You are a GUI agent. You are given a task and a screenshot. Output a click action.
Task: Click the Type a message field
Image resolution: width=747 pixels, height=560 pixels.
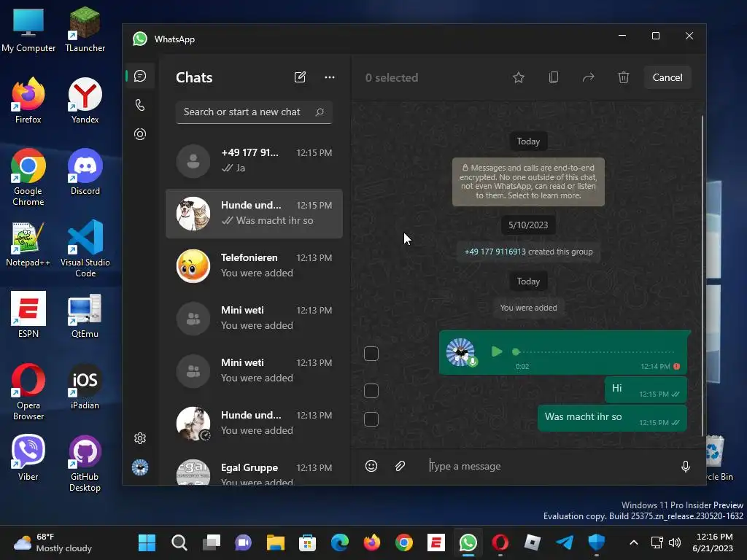(548, 466)
